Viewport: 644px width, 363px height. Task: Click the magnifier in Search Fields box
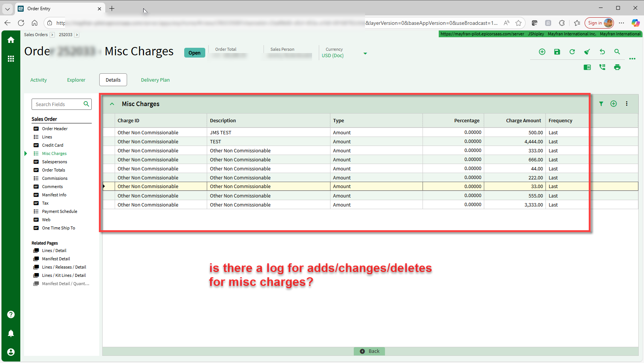tap(86, 104)
